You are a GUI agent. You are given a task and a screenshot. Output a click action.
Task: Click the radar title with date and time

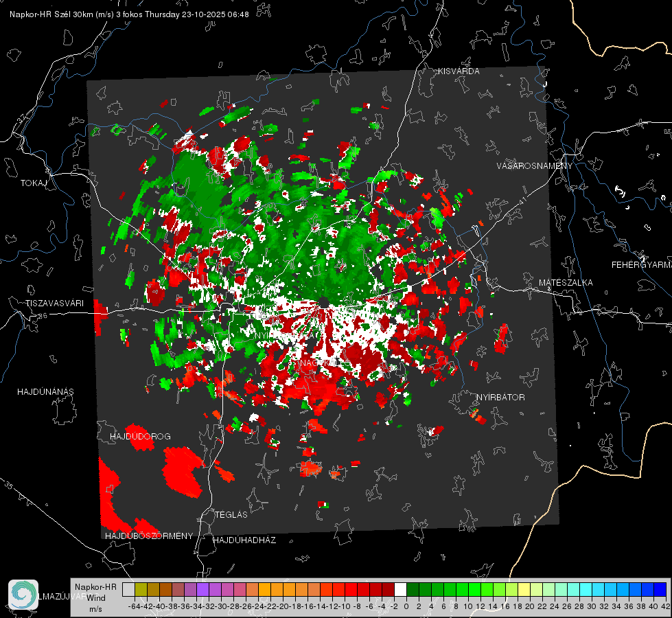[x=129, y=14]
